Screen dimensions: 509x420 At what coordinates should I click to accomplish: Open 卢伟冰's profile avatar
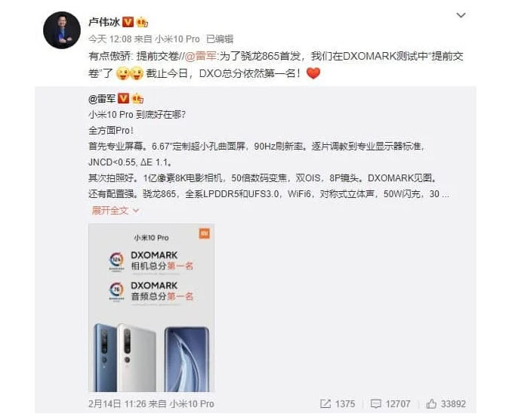[x=62, y=30]
